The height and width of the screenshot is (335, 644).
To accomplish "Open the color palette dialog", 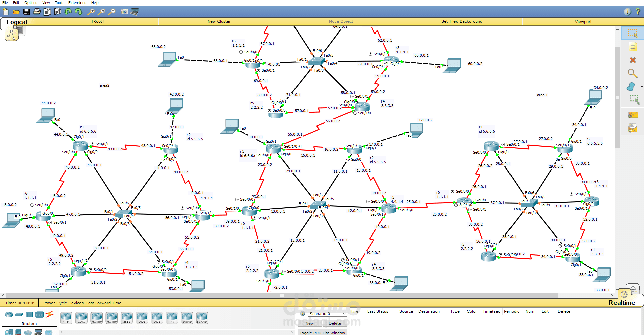I will pyautogui.click(x=124, y=12).
